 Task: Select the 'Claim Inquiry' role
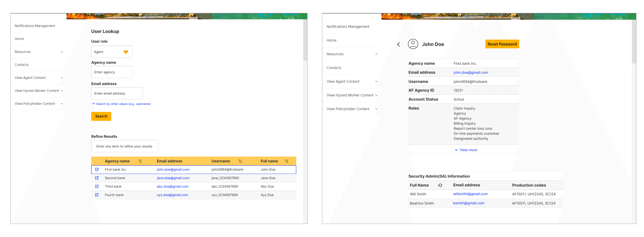[464, 108]
